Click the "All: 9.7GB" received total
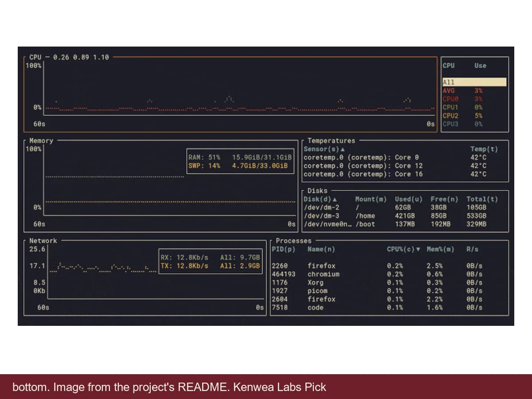This screenshot has width=532, height=399. [x=240, y=258]
